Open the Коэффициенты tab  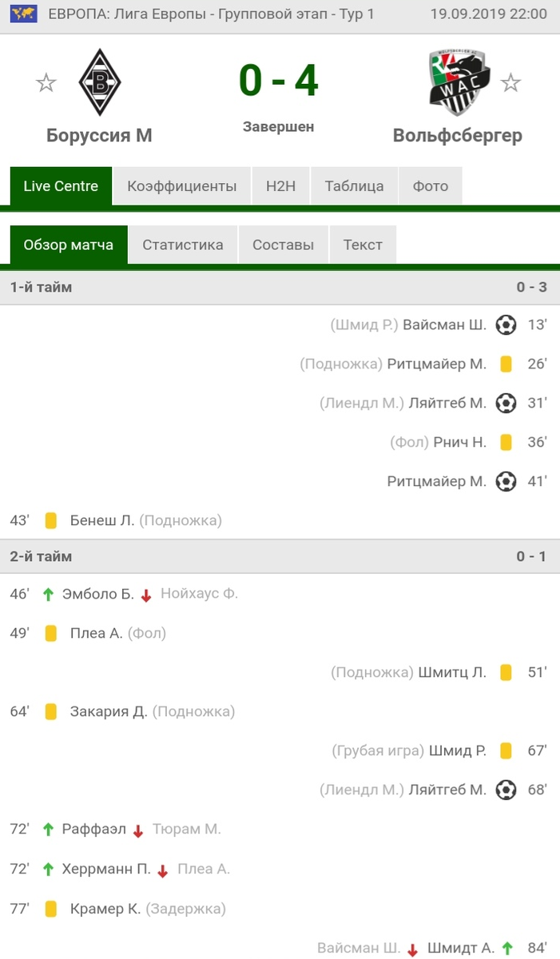(x=182, y=186)
